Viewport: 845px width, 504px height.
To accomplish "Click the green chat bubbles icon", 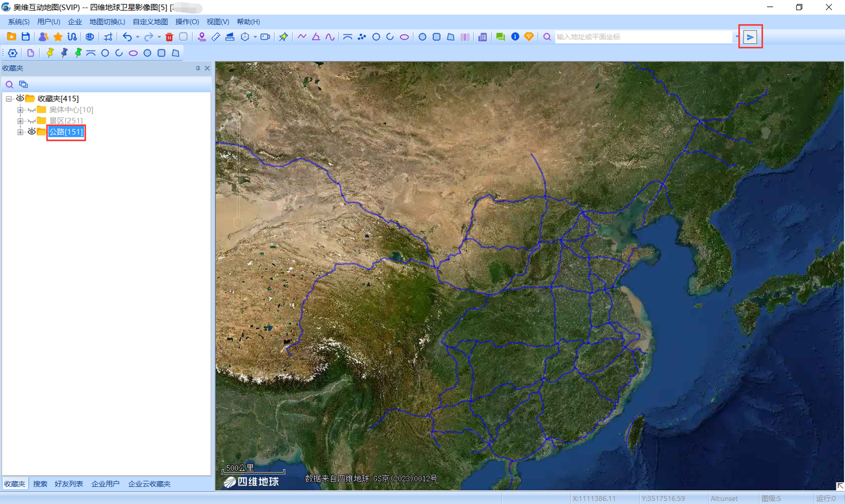I will pos(500,37).
